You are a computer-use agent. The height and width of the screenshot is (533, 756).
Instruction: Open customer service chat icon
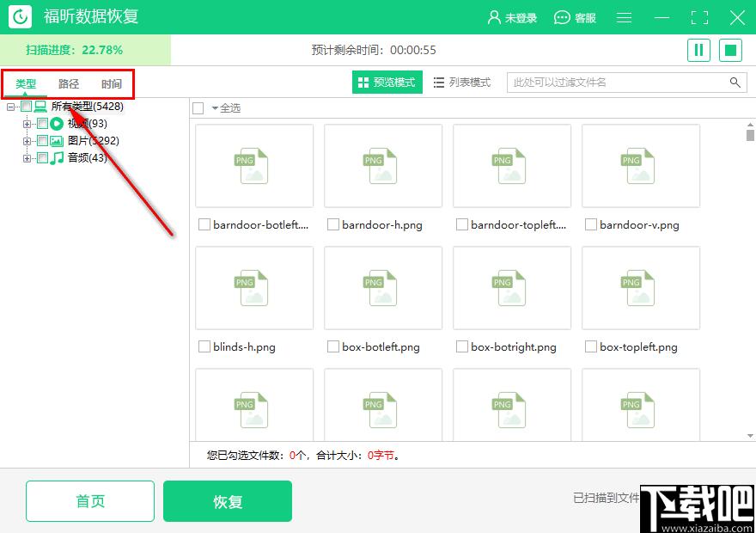click(x=562, y=18)
